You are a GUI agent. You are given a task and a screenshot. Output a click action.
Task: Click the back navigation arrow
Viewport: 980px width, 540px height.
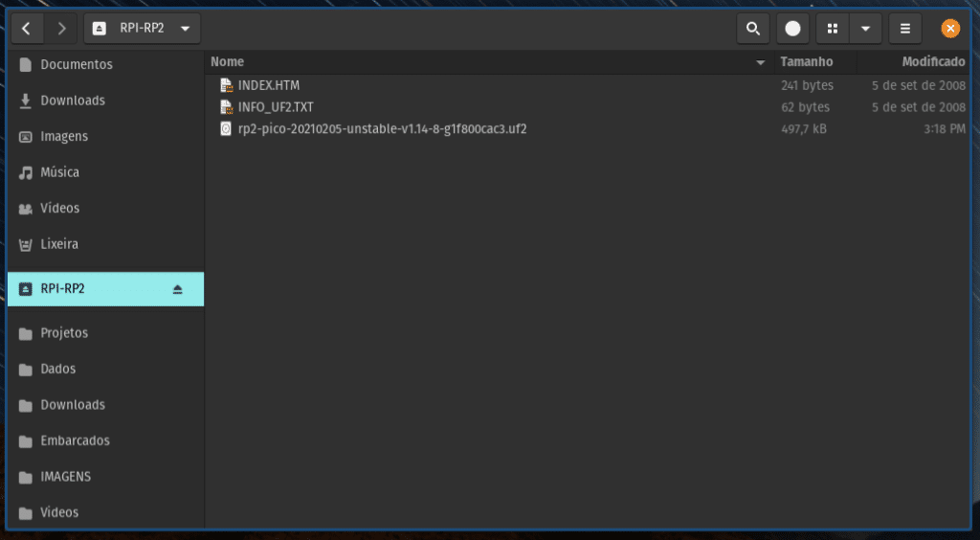click(26, 28)
